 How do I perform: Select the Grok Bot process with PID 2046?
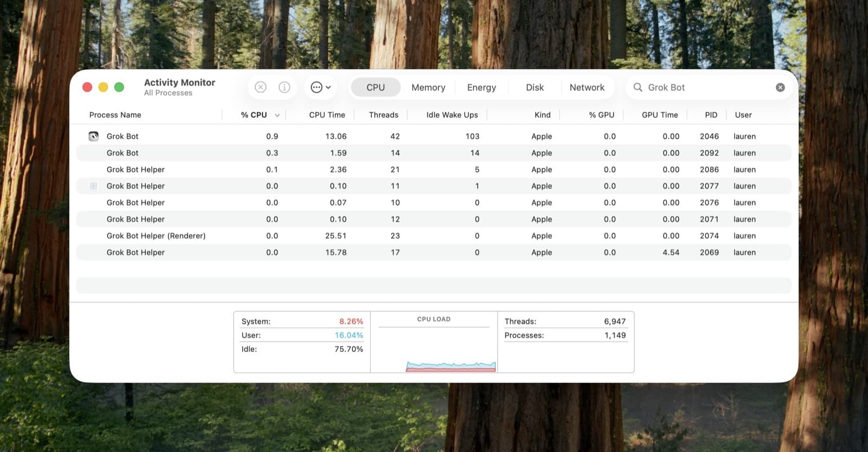(x=433, y=136)
